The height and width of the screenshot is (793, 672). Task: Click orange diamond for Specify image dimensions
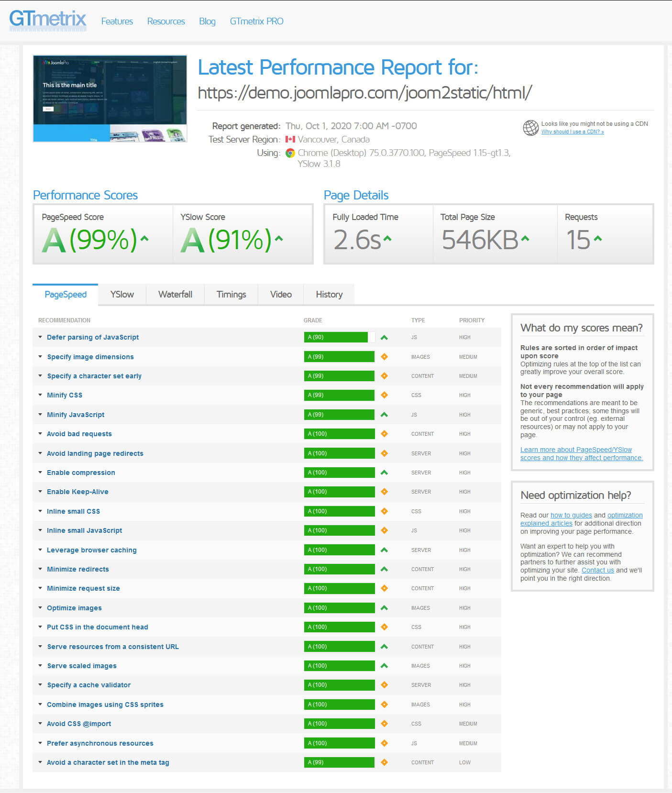(384, 357)
